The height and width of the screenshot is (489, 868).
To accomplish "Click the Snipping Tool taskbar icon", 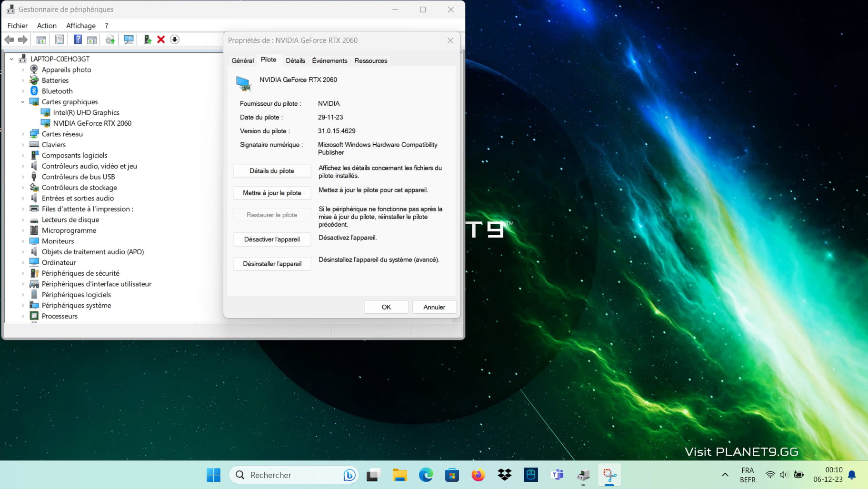I will (x=609, y=475).
